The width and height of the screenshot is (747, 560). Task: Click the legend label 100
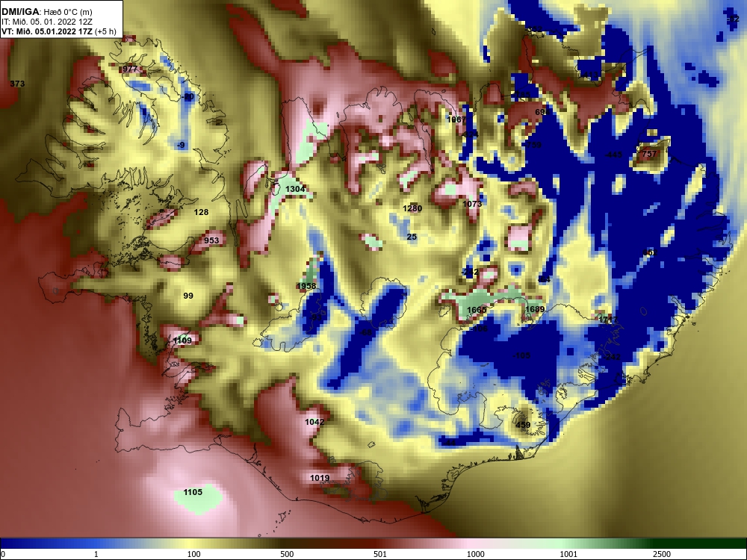tap(193, 554)
